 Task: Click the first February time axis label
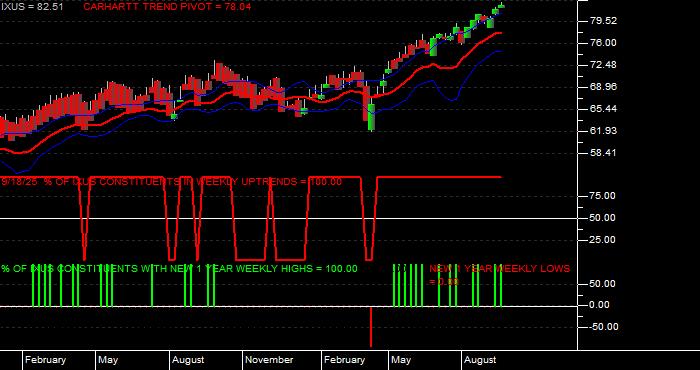[x=45, y=360]
